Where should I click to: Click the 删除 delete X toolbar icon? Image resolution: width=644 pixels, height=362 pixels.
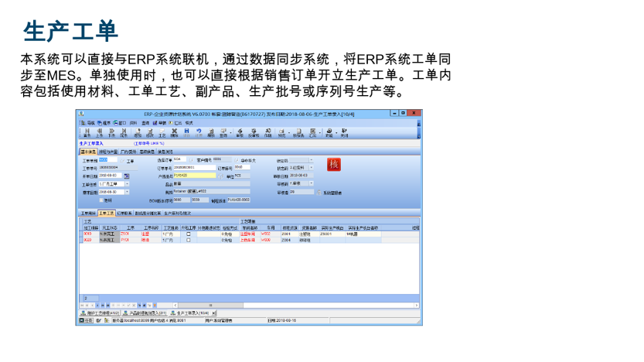click(x=175, y=132)
